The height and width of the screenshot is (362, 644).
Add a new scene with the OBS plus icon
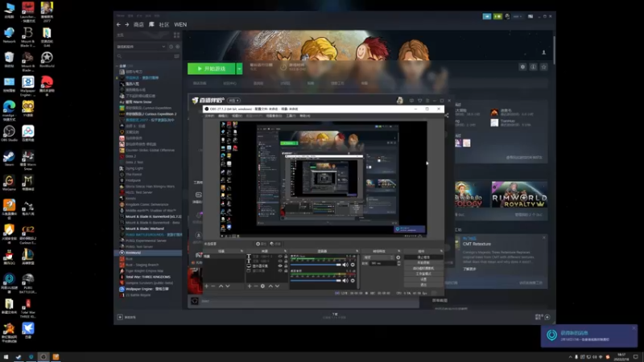(x=207, y=286)
